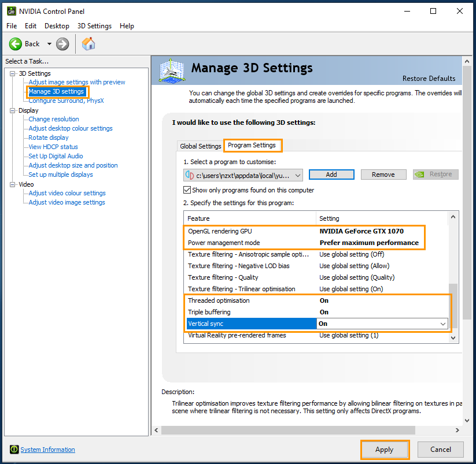Open Adjust image settings with preview
Viewport: 476px width, 464px height.
click(x=77, y=82)
